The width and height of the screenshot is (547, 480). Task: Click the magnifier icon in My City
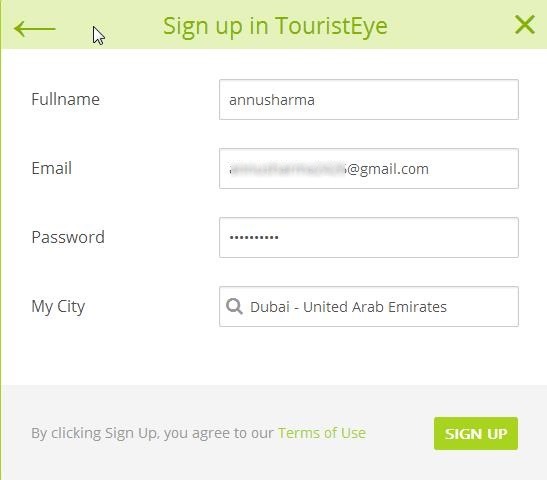pos(234,307)
